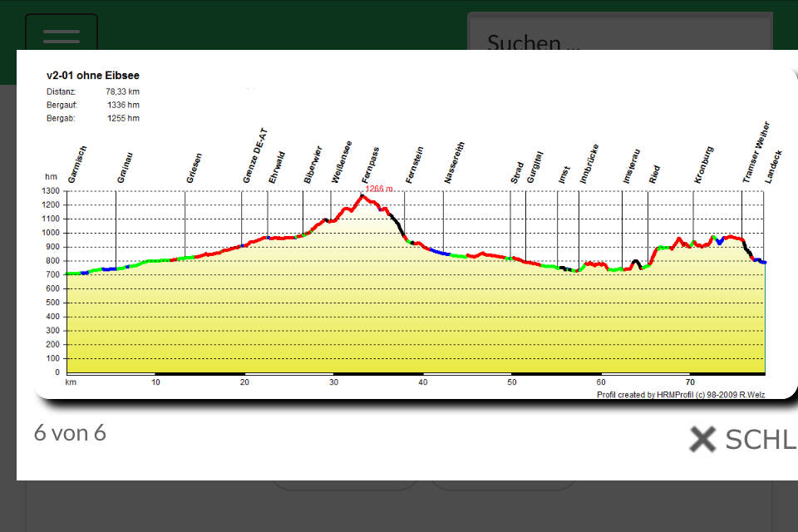Click the Tramser Weiher label
Viewport: 798px width, 532px height.
coord(756,152)
